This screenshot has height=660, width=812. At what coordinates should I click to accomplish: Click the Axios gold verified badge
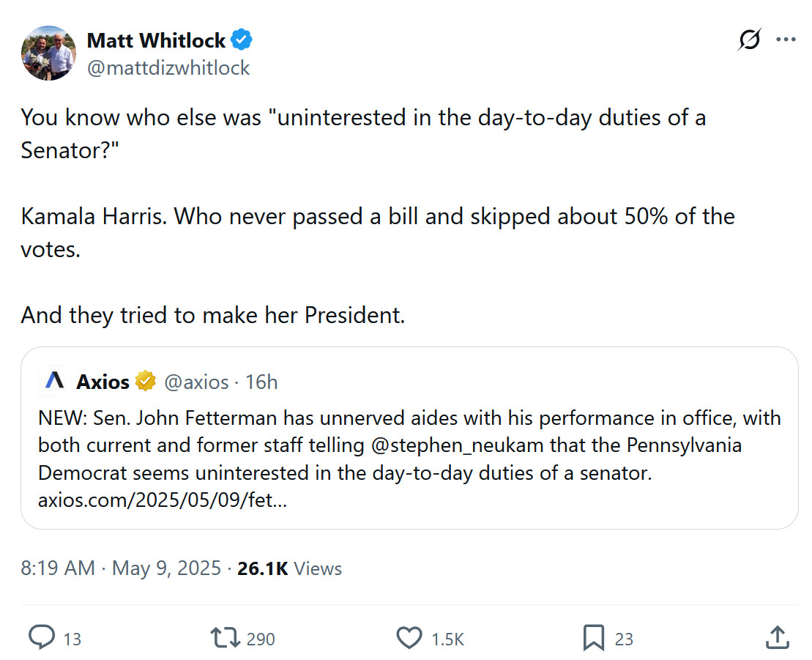coord(146,381)
